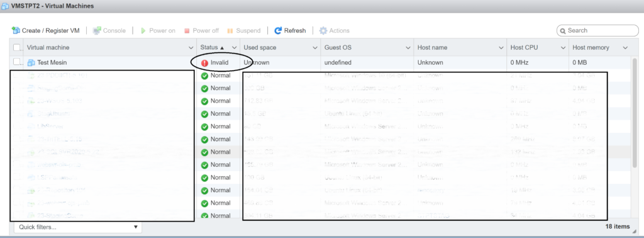Open the Used space column dropdown chevron
The height and width of the screenshot is (238, 644).
315,48
